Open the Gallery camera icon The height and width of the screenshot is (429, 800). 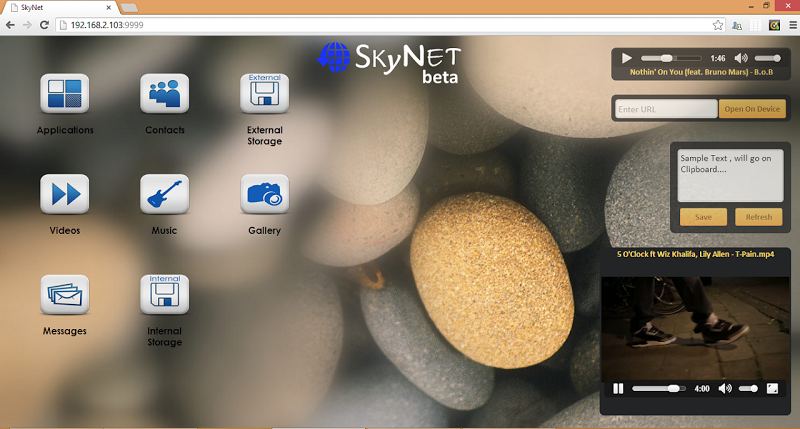264,194
